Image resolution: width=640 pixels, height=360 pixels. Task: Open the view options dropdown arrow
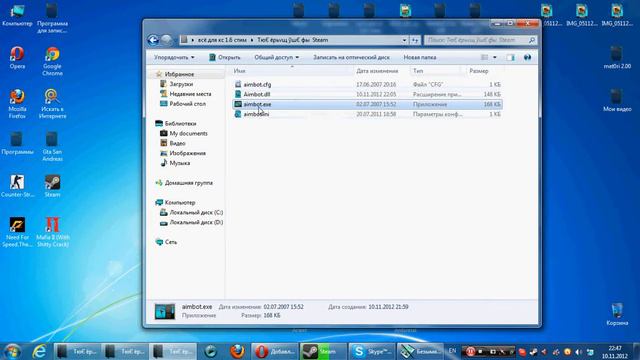click(495, 58)
